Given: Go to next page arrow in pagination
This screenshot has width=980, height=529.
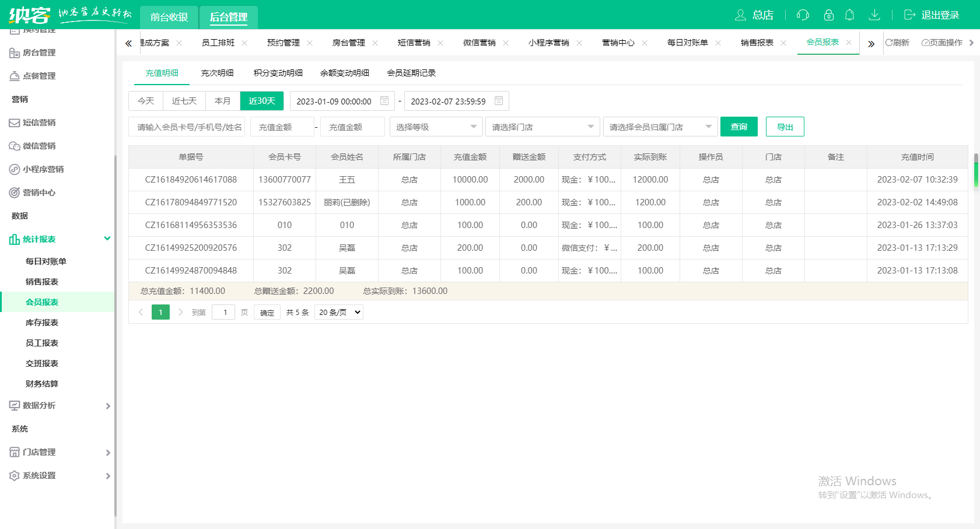Looking at the screenshot, I should pos(181,312).
